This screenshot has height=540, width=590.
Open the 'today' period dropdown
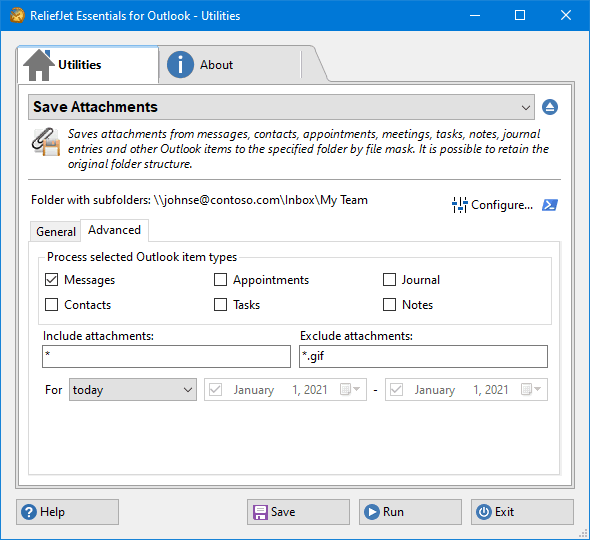pyautogui.click(x=133, y=389)
